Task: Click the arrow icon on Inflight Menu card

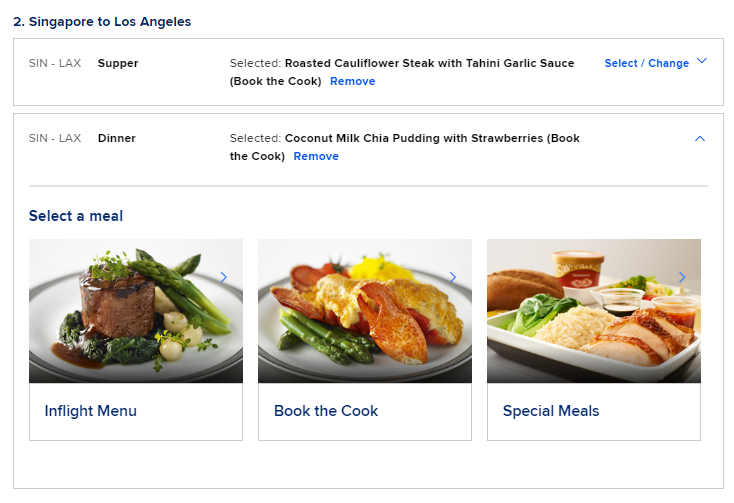Action: click(x=224, y=277)
